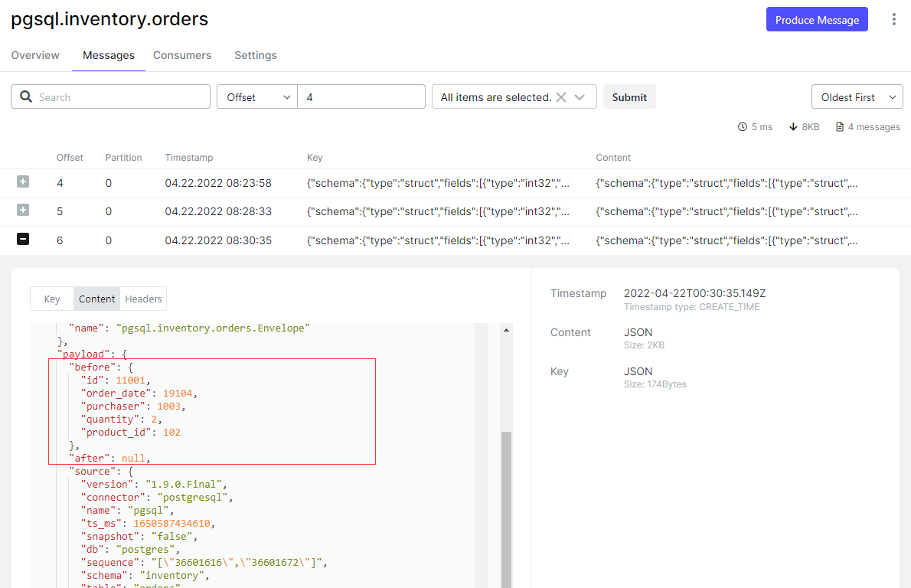
Task: Click the Timestamp column header
Action: click(189, 158)
